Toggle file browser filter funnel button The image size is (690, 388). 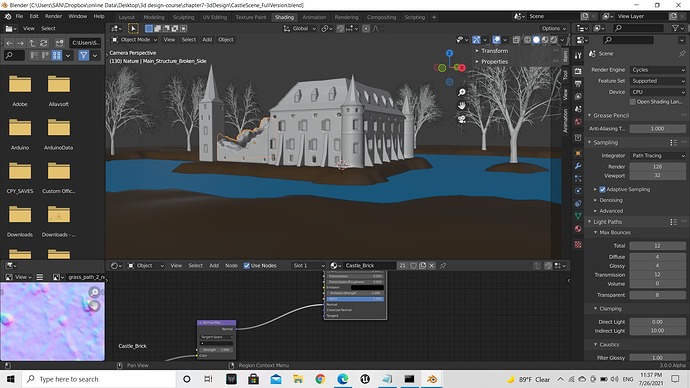tap(84, 55)
